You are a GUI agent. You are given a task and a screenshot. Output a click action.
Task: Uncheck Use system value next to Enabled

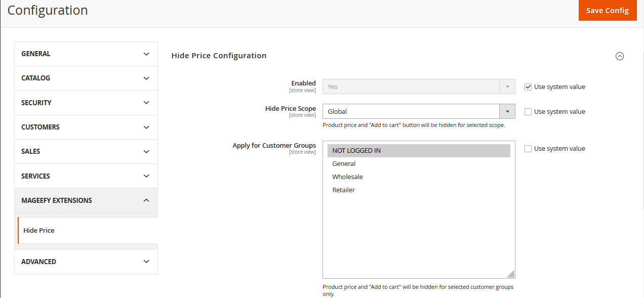coord(528,87)
